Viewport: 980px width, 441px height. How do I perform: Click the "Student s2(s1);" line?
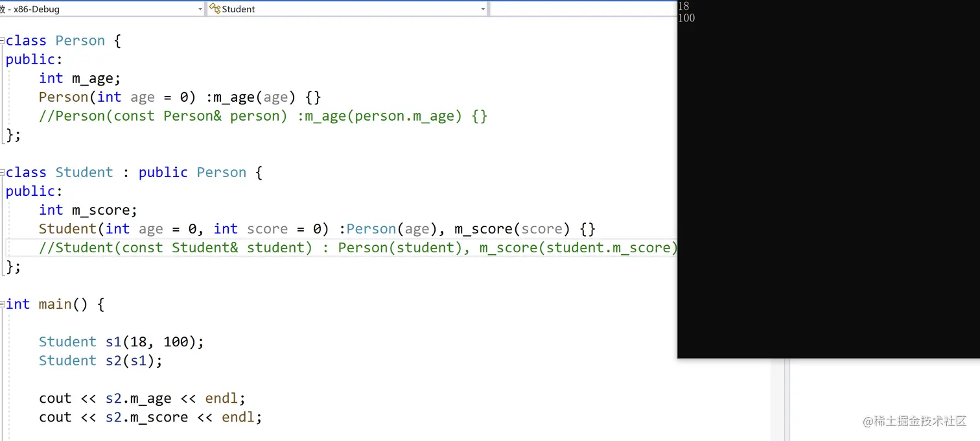pos(100,361)
